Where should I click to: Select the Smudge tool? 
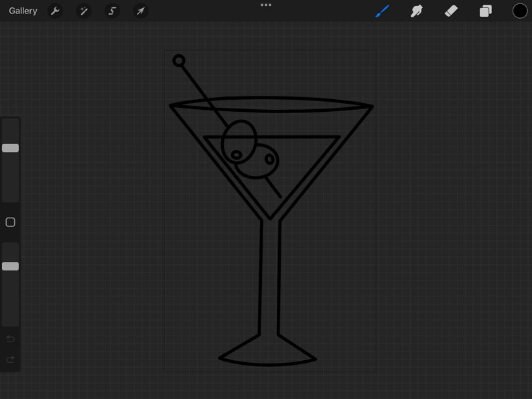pos(416,11)
